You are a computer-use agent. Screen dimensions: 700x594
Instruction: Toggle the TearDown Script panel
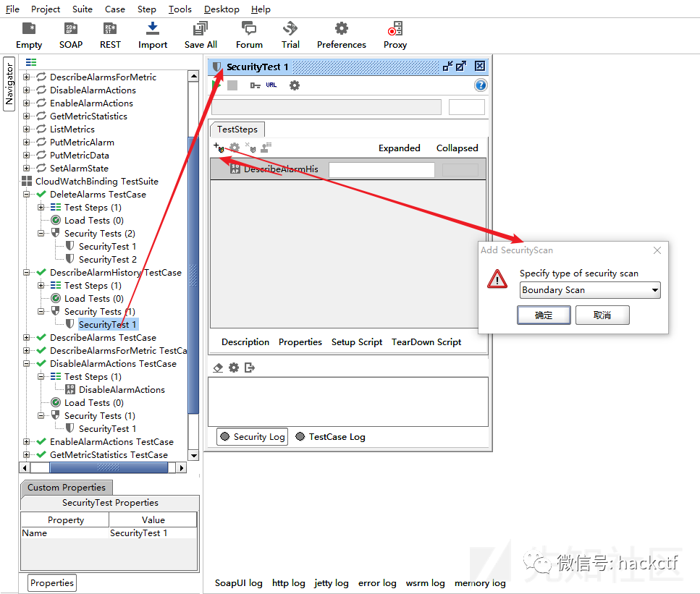[426, 341]
